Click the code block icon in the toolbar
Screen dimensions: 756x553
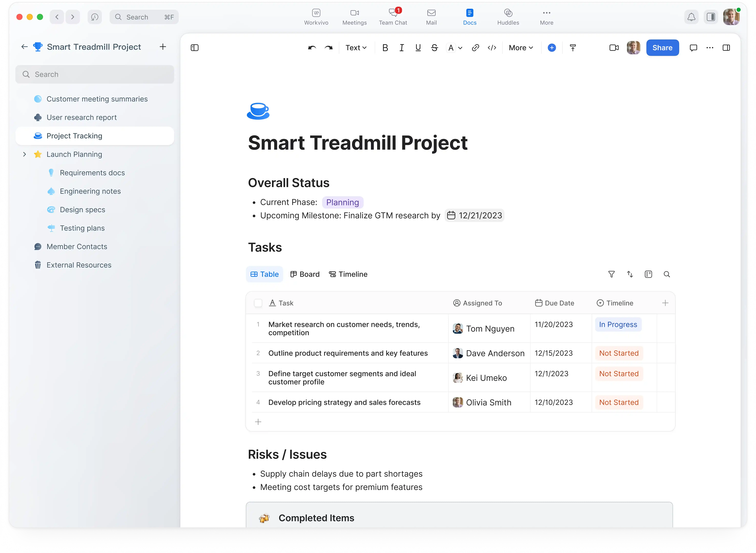(492, 48)
